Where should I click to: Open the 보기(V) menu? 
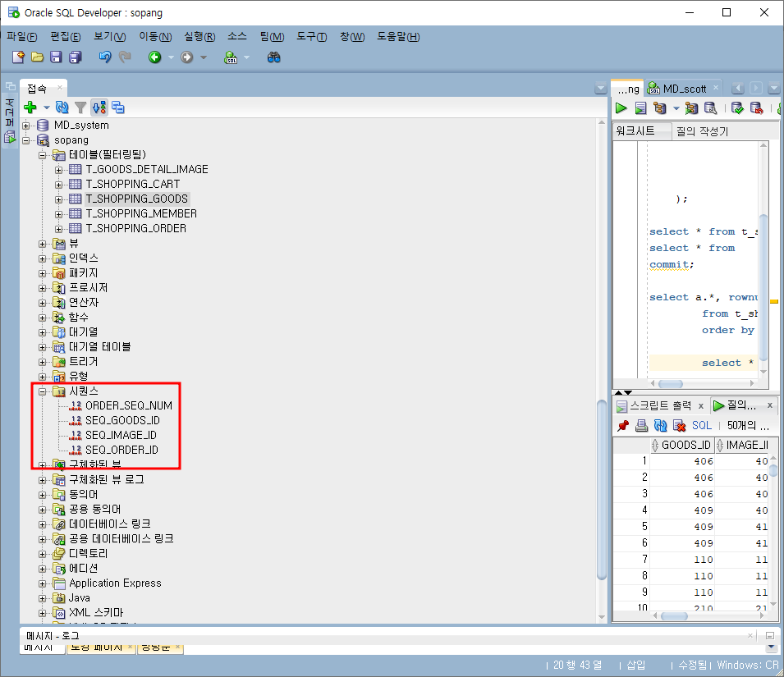109,36
